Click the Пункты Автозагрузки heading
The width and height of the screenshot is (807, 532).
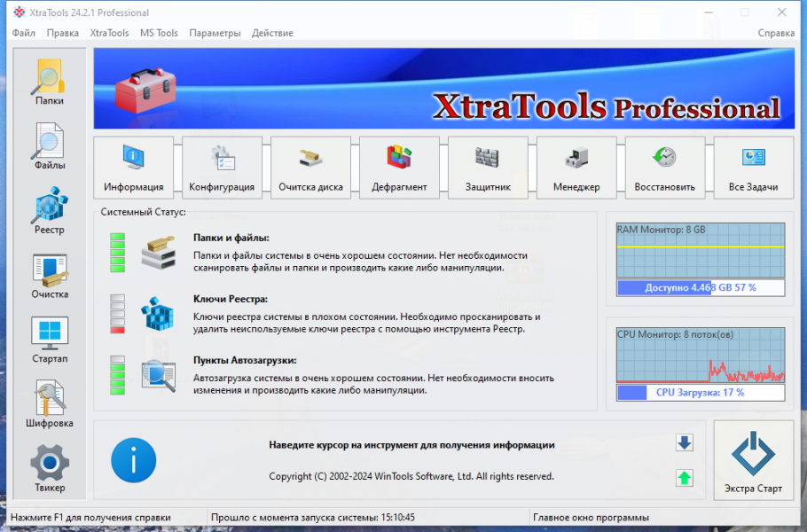click(245, 360)
